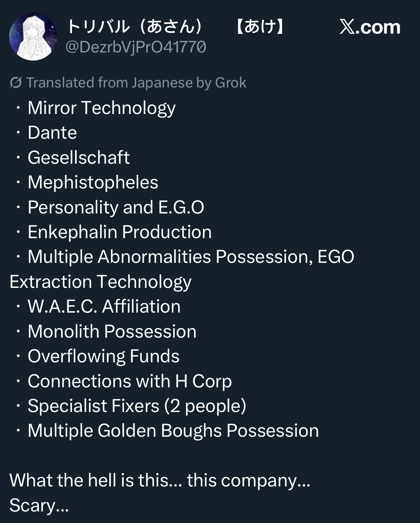Image resolution: width=420 pixels, height=523 pixels.
Task: Click the "Mephistopheles" list entry
Action: click(x=93, y=183)
